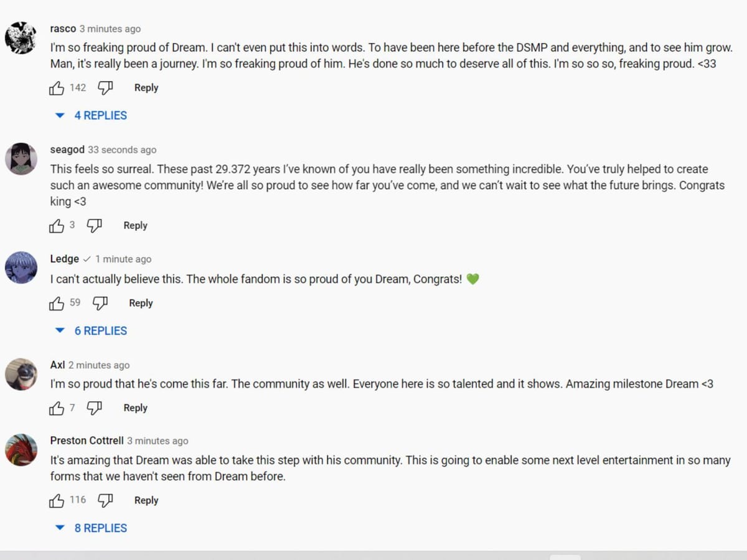Like Ledge's comment
The width and height of the screenshot is (747, 560).
pyautogui.click(x=57, y=304)
